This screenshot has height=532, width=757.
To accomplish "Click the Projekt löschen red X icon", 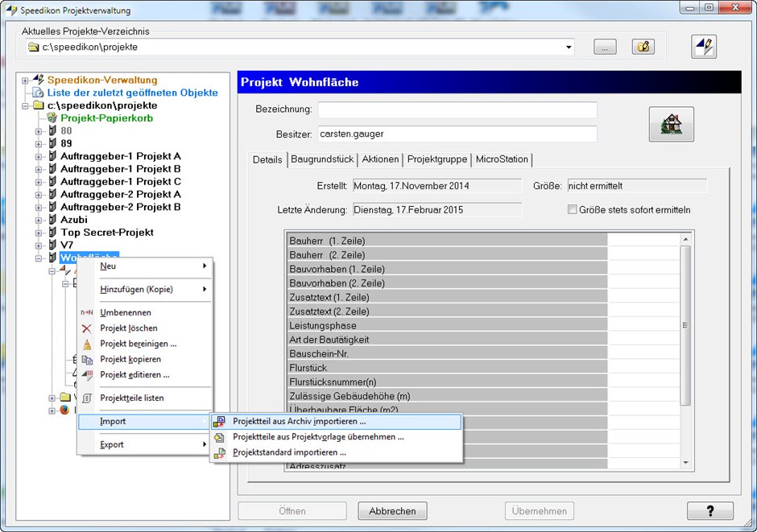I will 86,328.
